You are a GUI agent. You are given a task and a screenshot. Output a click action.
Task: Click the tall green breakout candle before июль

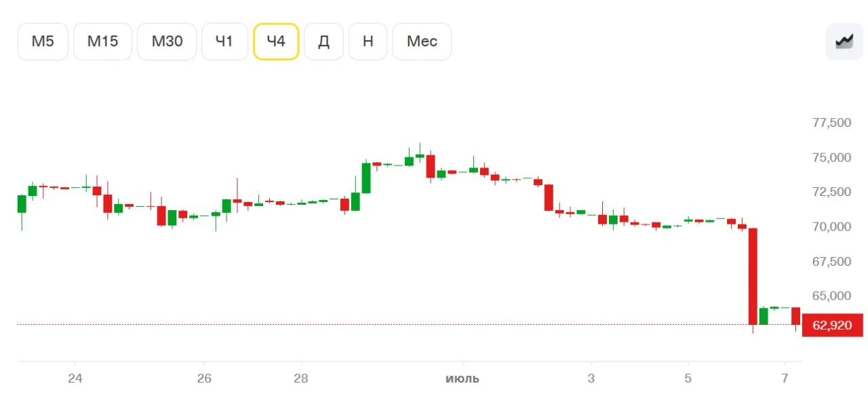(366, 178)
